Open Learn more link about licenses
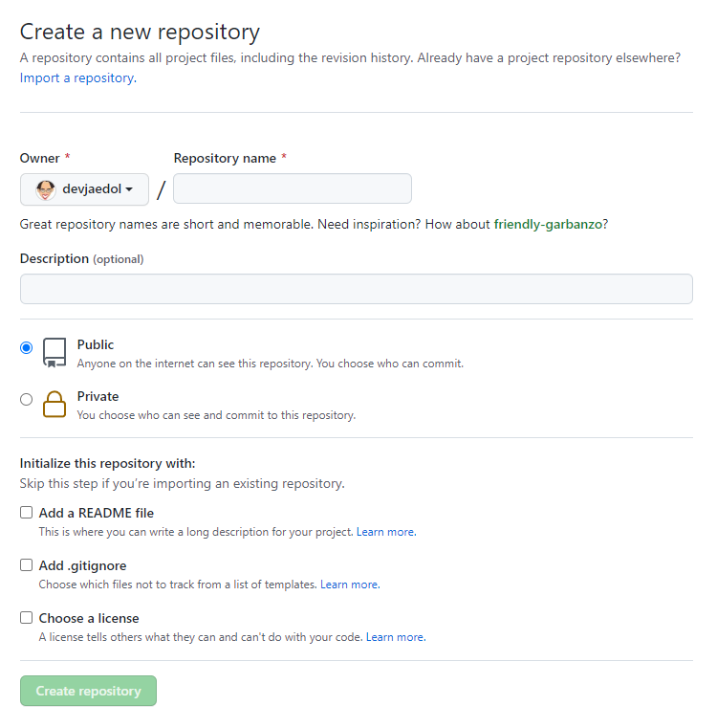Viewport: 717px width, 728px height. coord(396,637)
